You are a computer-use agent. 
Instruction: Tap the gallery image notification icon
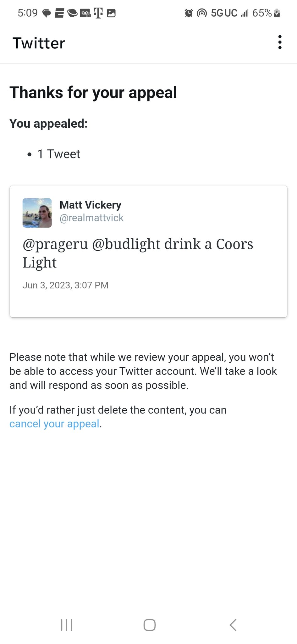111,13
